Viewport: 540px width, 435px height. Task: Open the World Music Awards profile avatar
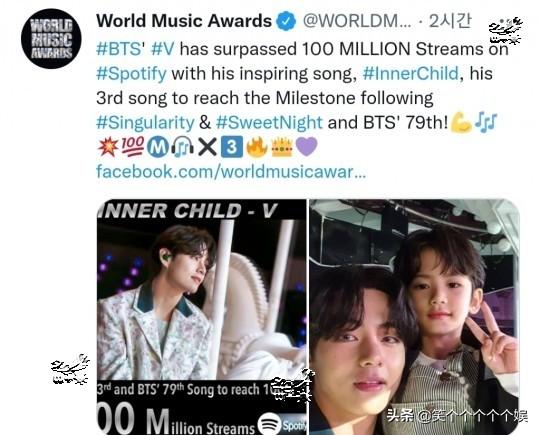click(51, 39)
